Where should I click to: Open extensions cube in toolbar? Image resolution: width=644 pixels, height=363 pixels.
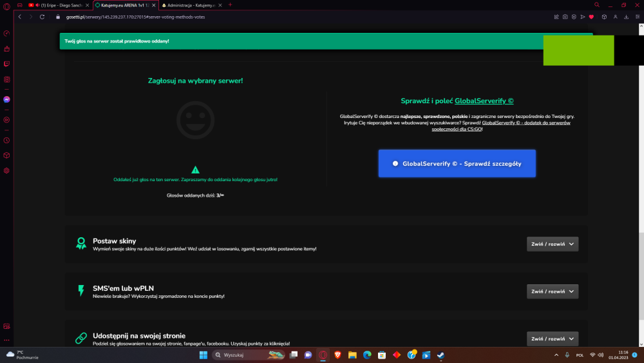coord(604,17)
